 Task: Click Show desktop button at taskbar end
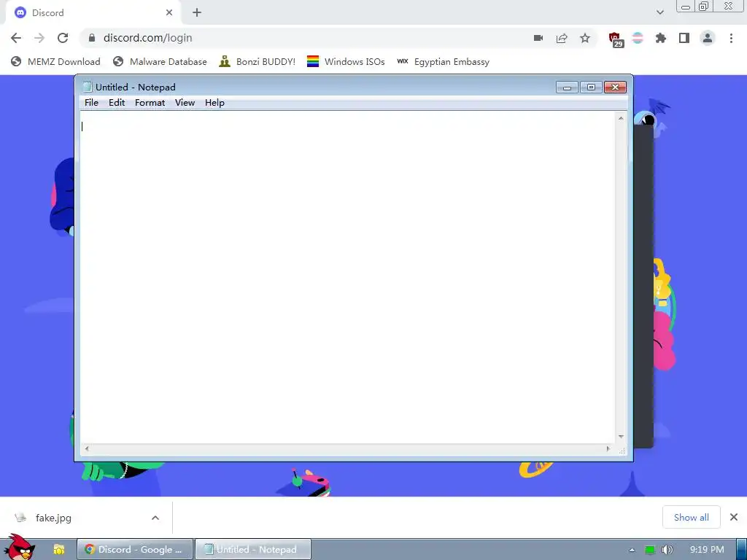pyautogui.click(x=741, y=550)
